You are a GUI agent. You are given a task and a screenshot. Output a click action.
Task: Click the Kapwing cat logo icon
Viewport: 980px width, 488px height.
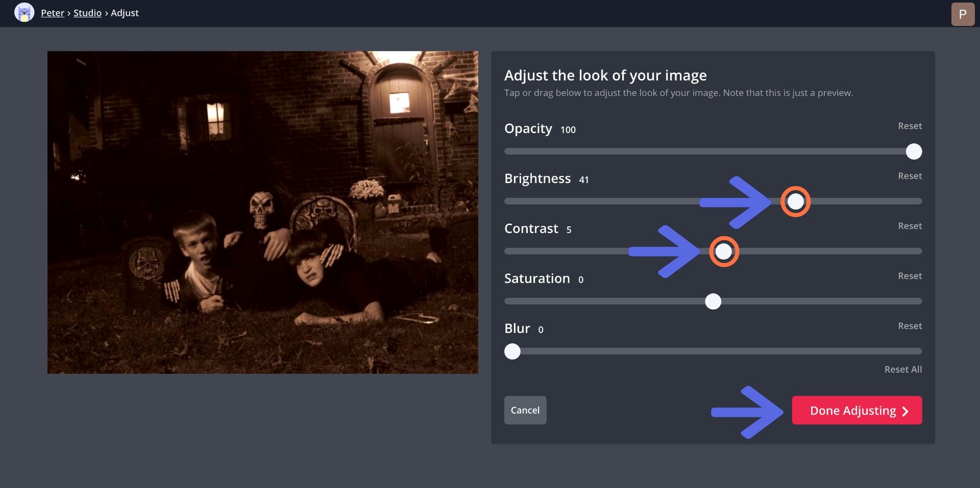click(24, 13)
